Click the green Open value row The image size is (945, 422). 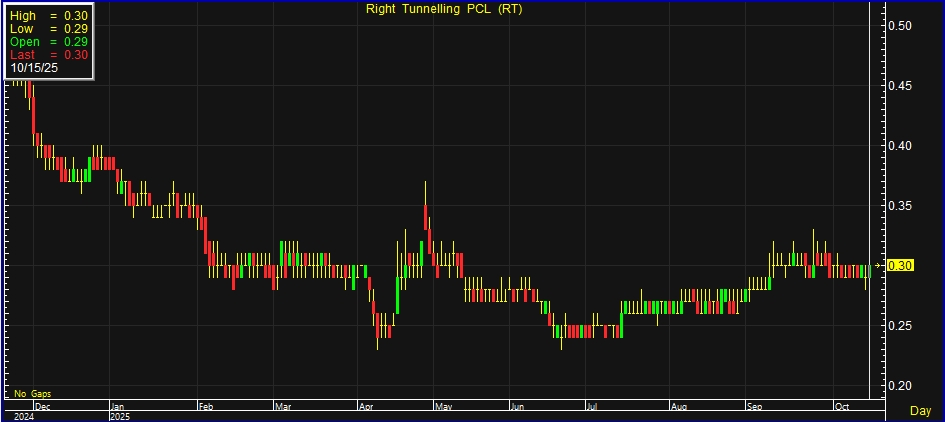pyautogui.click(x=49, y=42)
